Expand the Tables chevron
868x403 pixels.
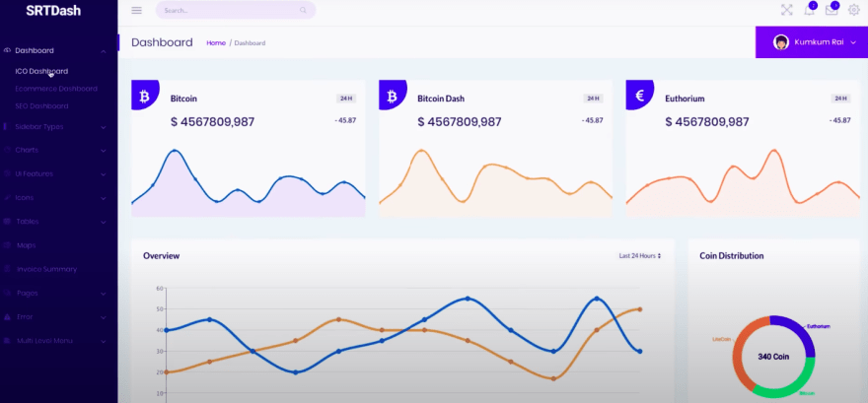[104, 222]
